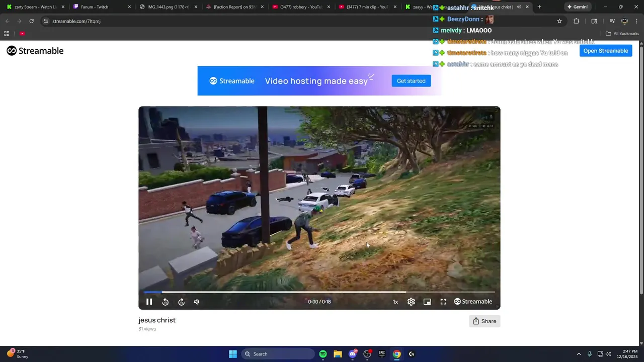The image size is (644, 362).
Task: Switch to robbery YouTube tab
Action: point(300,7)
